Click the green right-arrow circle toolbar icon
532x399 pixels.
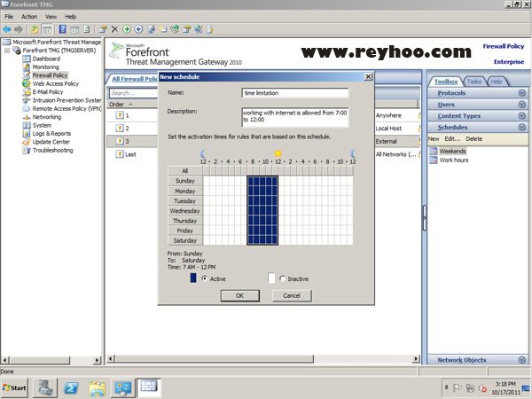(127, 29)
